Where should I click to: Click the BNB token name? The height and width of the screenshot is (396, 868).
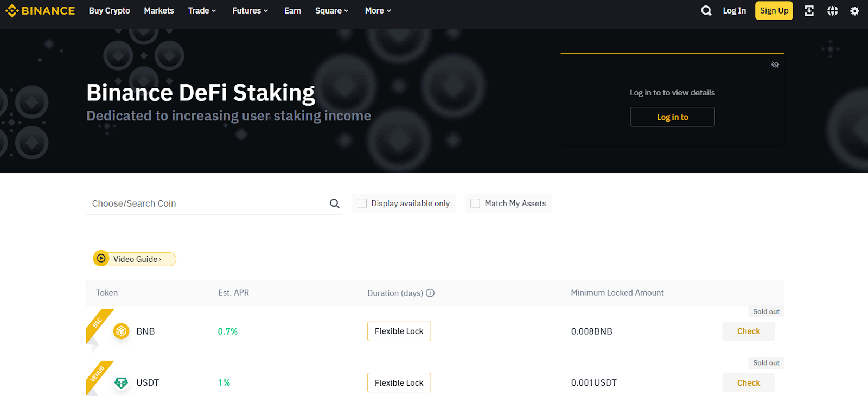click(145, 331)
